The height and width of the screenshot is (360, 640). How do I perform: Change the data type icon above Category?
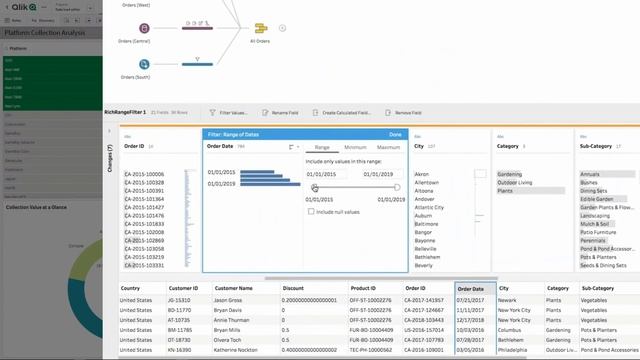500,137
